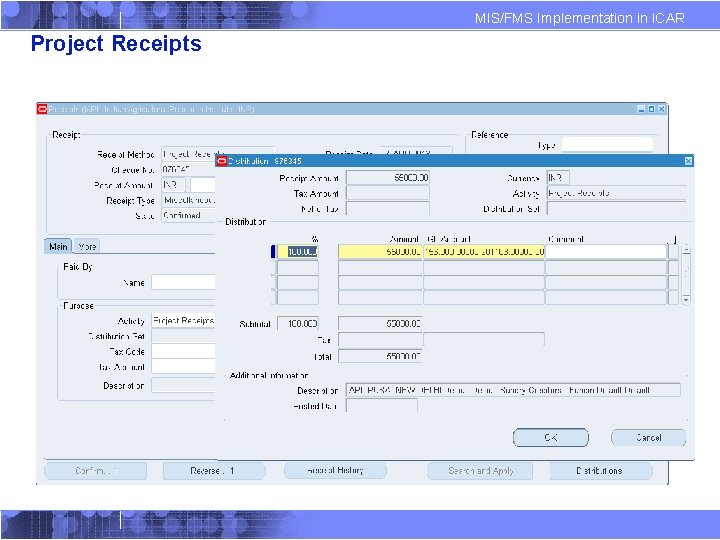The width and height of the screenshot is (720, 540).
Task: Click the yellow Amount cell in first row
Action: pos(380,252)
